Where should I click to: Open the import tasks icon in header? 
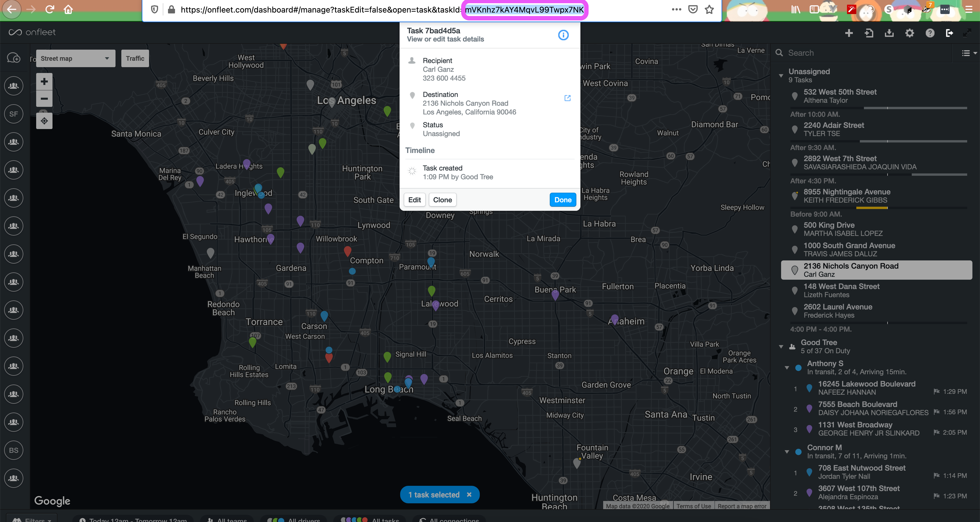point(869,33)
